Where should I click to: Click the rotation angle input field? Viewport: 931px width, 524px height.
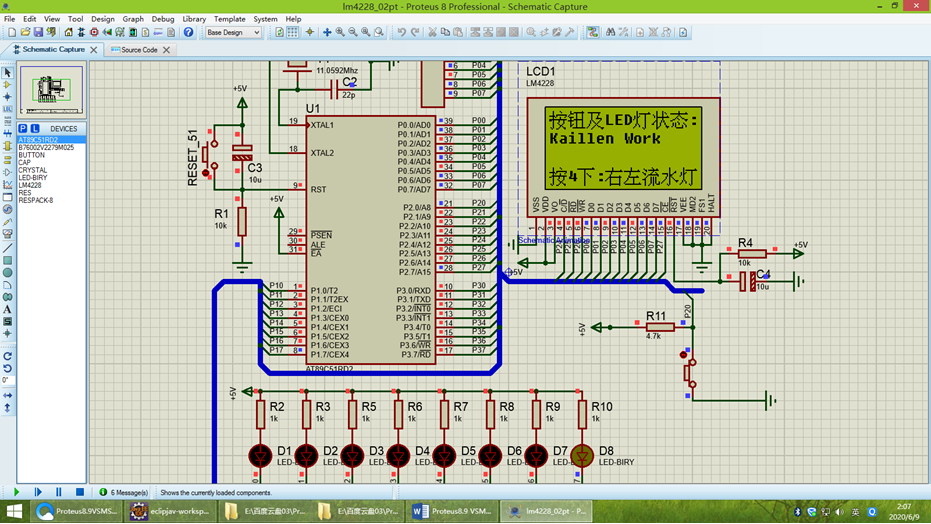coord(7,380)
